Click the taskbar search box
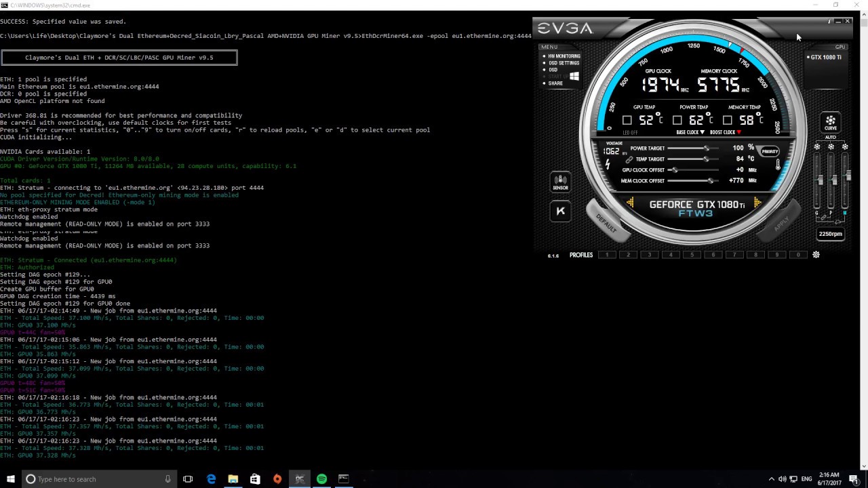This screenshot has width=868, height=488. pos(99,479)
